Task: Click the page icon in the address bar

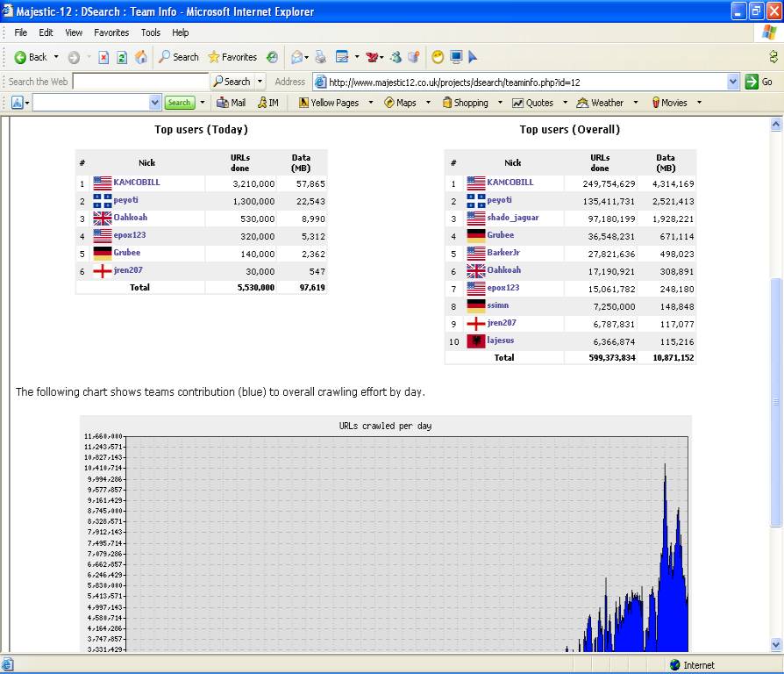Action: coord(320,82)
